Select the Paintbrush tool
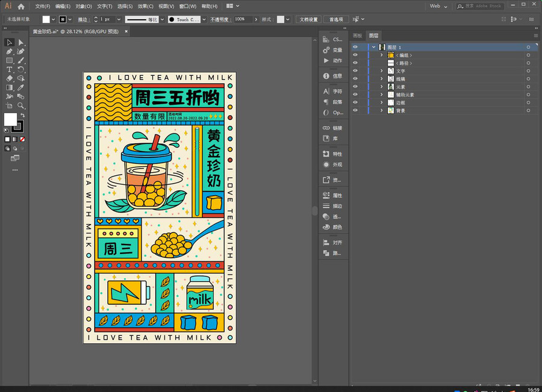Image resolution: width=542 pixels, height=392 pixels. (x=20, y=60)
